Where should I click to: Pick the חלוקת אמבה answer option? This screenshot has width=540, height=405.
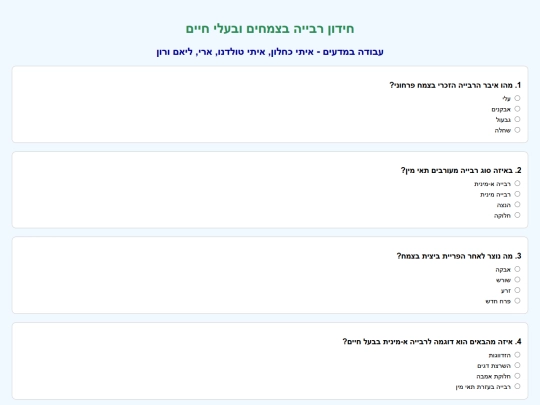point(517,376)
